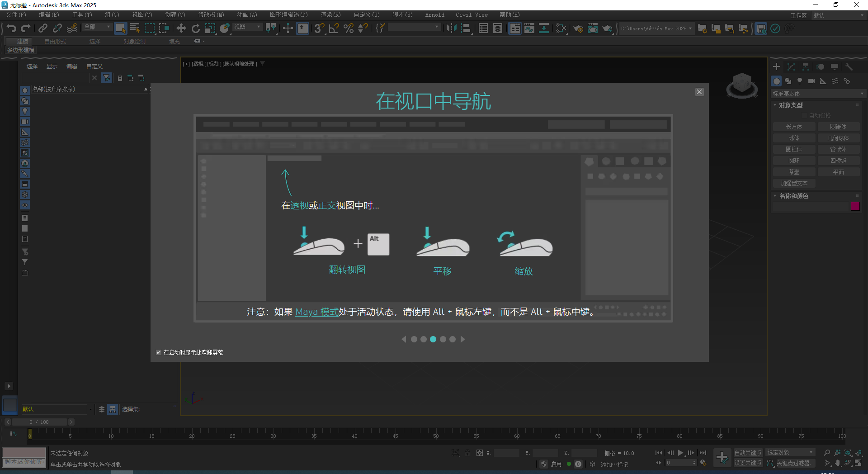The image size is (868, 474).
Task: Open the 工作区 workspace dropdown
Action: [838, 15]
